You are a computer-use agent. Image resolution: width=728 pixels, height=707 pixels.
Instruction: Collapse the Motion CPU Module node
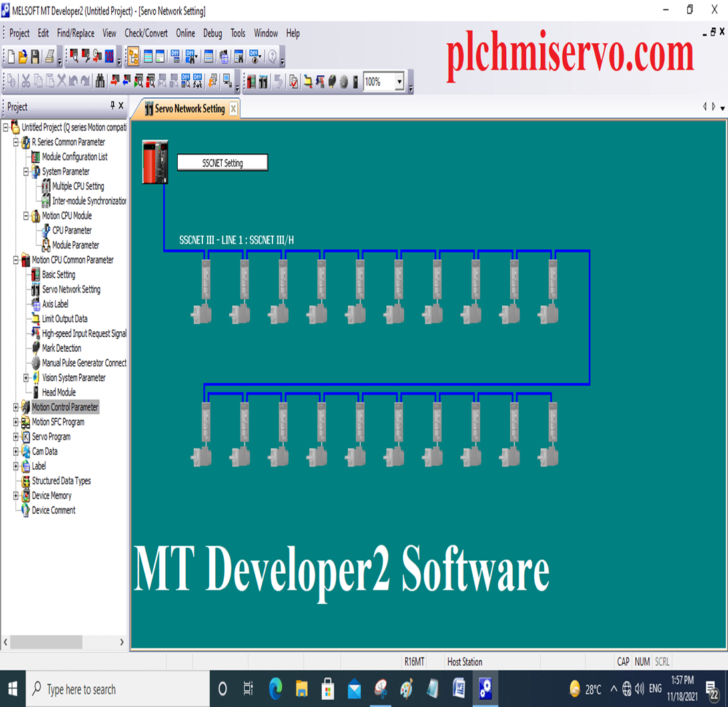pos(26,215)
